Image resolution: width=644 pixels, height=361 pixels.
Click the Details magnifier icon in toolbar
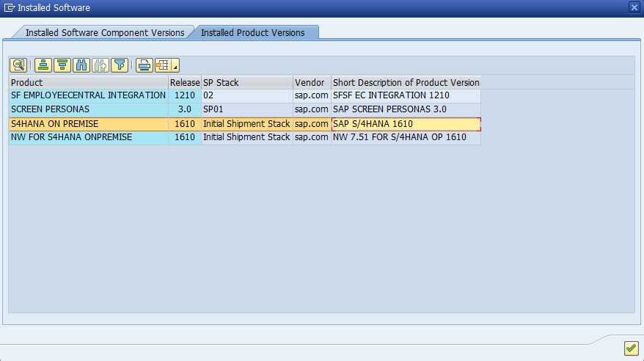18,65
